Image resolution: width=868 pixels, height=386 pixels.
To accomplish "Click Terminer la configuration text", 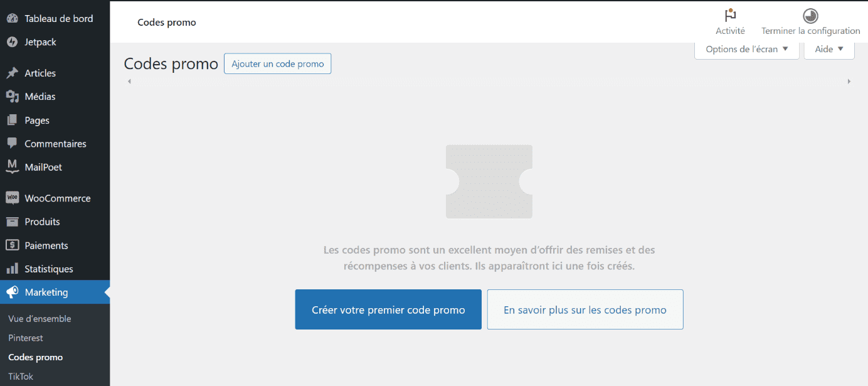I will coord(810,31).
